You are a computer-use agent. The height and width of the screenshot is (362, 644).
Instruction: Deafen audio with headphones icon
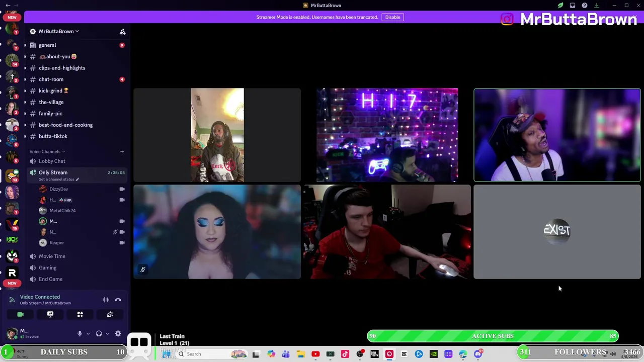[99, 333]
